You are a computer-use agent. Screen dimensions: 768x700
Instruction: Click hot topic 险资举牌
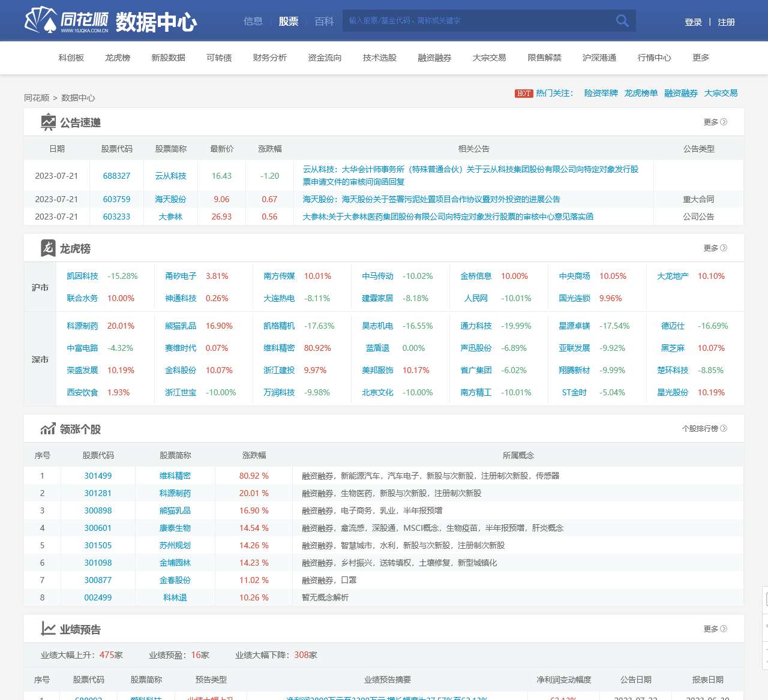pos(601,93)
